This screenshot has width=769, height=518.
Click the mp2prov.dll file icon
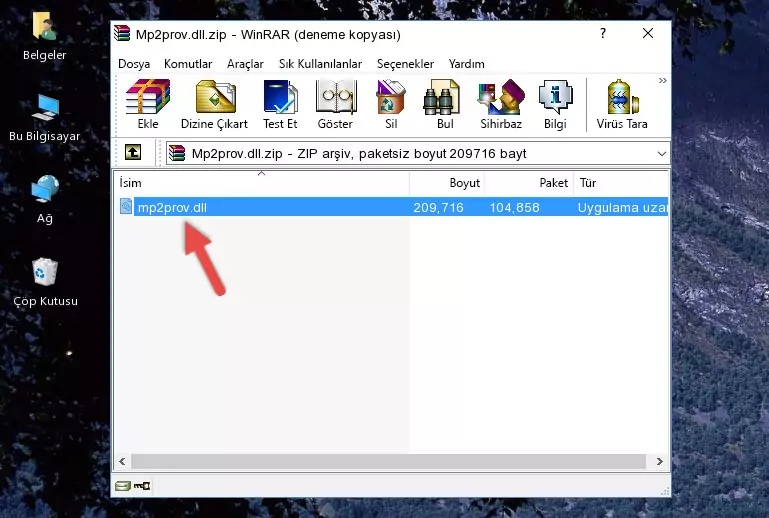point(126,207)
